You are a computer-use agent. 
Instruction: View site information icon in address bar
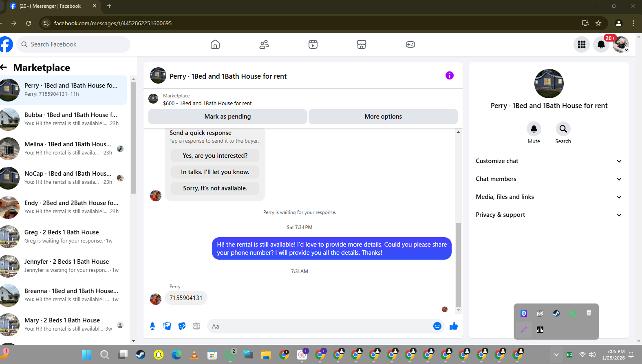point(46,23)
